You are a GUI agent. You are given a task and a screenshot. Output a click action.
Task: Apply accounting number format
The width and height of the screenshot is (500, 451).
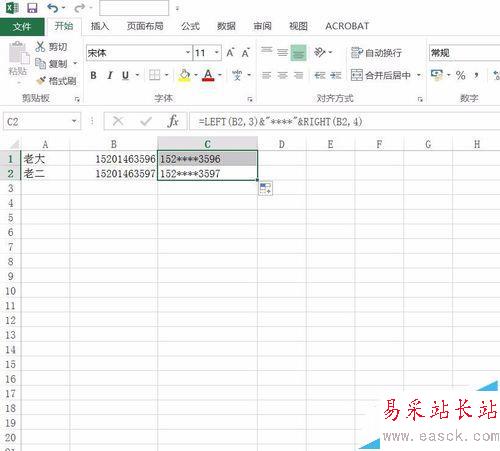click(x=436, y=75)
